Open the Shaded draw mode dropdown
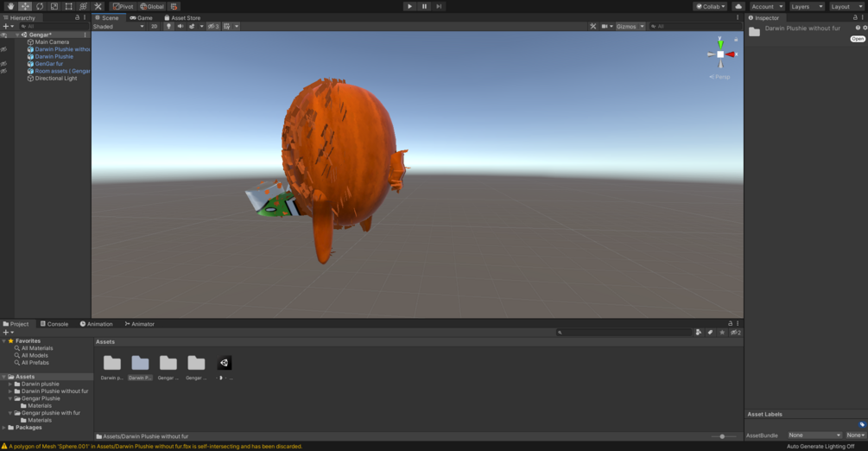The width and height of the screenshot is (868, 451). click(x=118, y=26)
